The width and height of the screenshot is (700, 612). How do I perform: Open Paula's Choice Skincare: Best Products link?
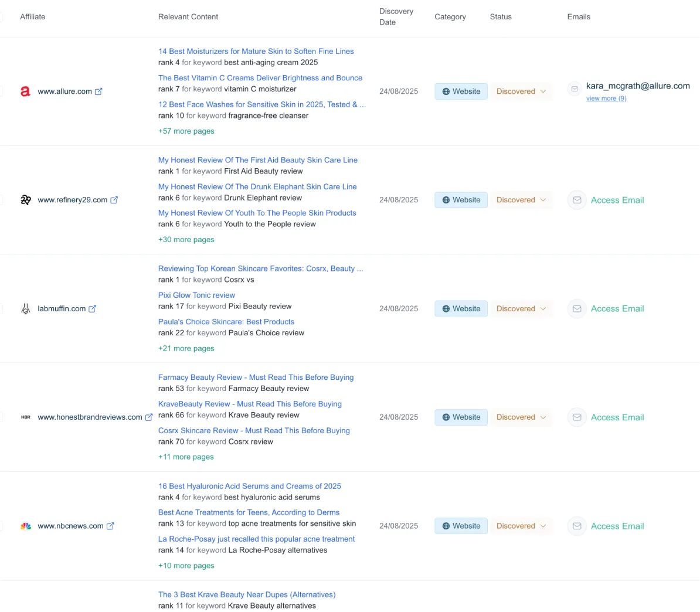click(226, 321)
